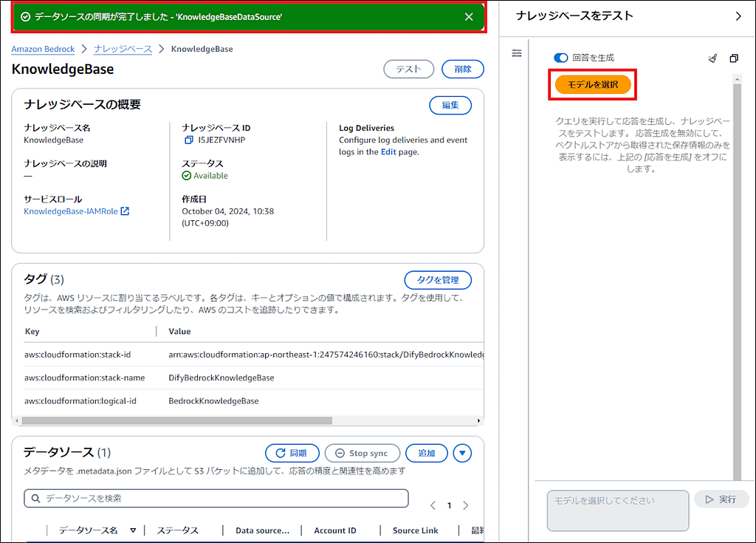The height and width of the screenshot is (543, 756).
Task: Copy the knowledge base ID with the copy icon
Action: pos(188,140)
